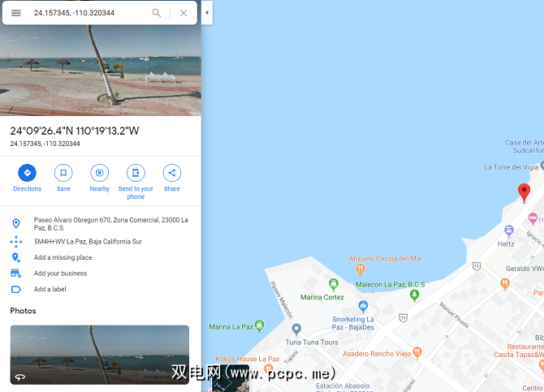Open the hamburger menu in search bar

[16, 13]
